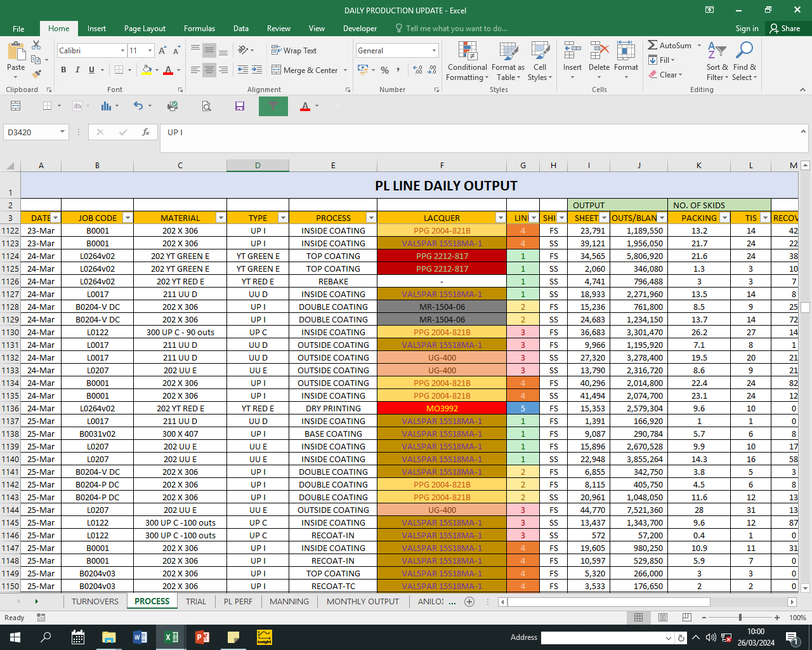This screenshot has height=650, width=812.
Task: Open the LACQUER column filter dropdown
Action: tap(501, 218)
